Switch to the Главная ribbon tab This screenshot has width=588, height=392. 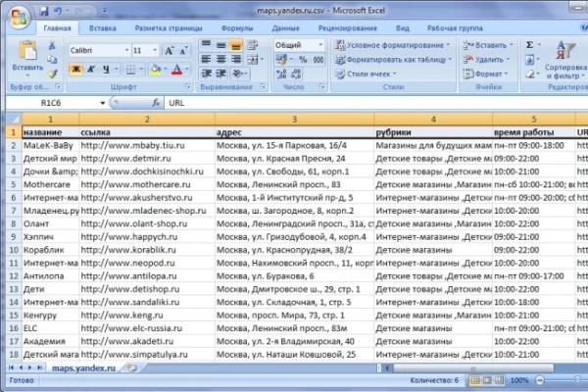coord(57,28)
